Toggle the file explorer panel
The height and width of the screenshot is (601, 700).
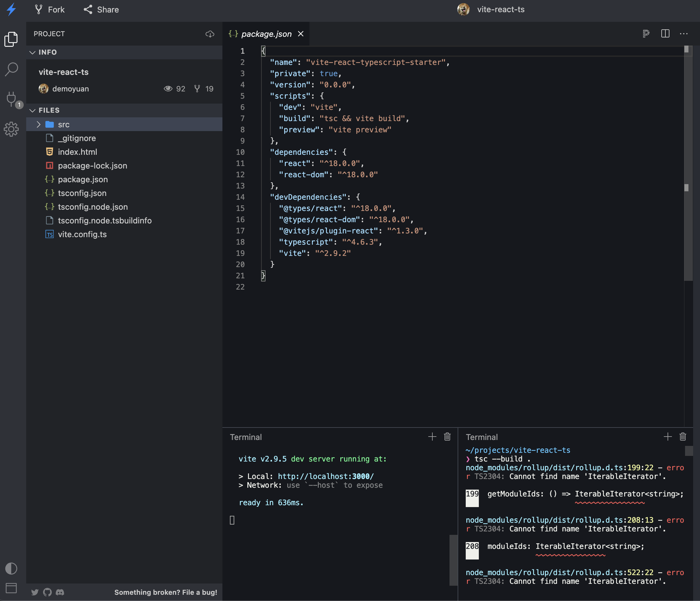12,39
